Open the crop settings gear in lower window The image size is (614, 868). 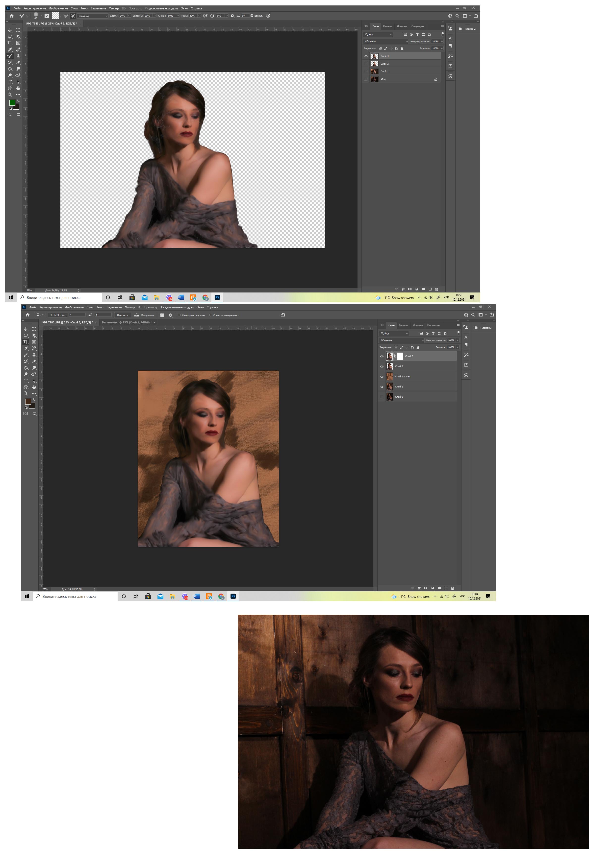coord(170,315)
